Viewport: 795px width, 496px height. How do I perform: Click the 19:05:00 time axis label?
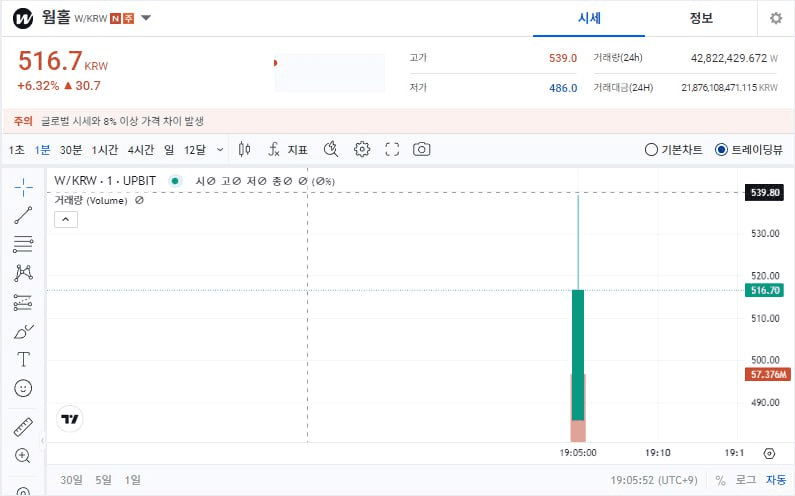(577, 452)
